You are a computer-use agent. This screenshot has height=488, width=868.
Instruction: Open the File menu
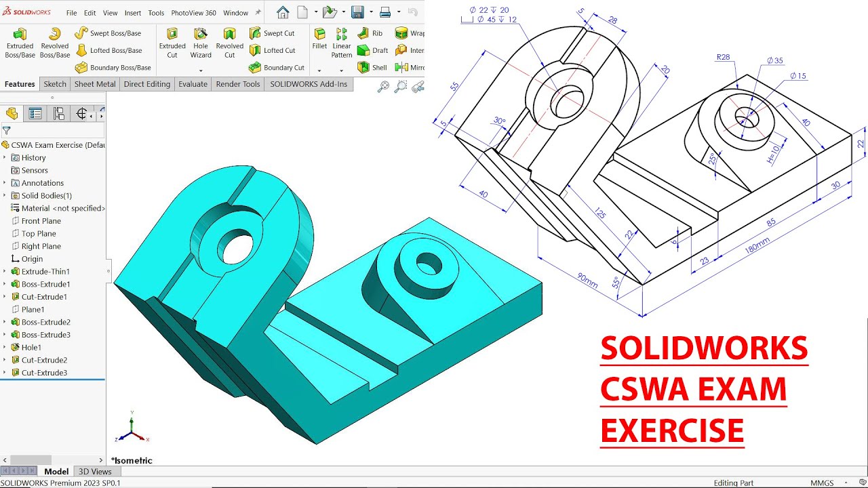(x=71, y=13)
